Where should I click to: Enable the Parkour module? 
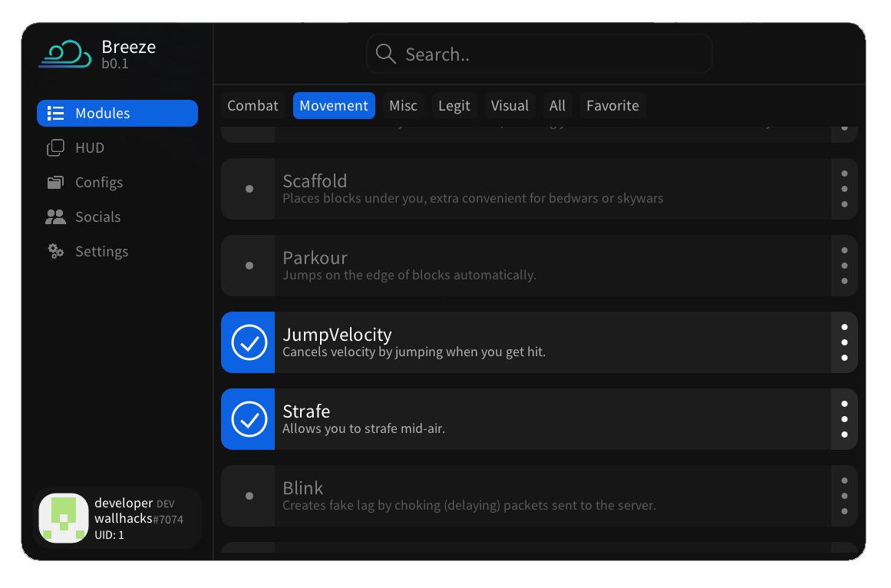pos(248,266)
